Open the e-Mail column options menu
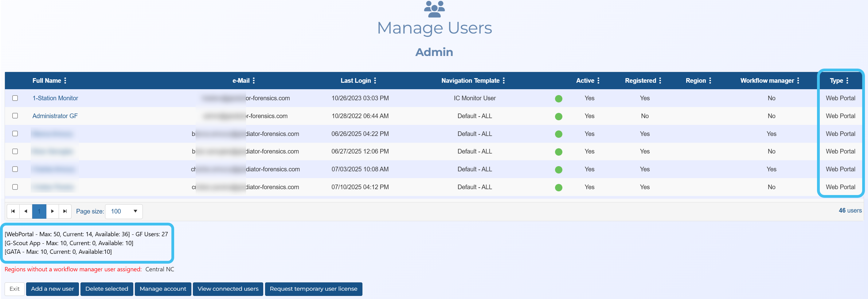Screen dimensions: 868x299 coord(254,81)
